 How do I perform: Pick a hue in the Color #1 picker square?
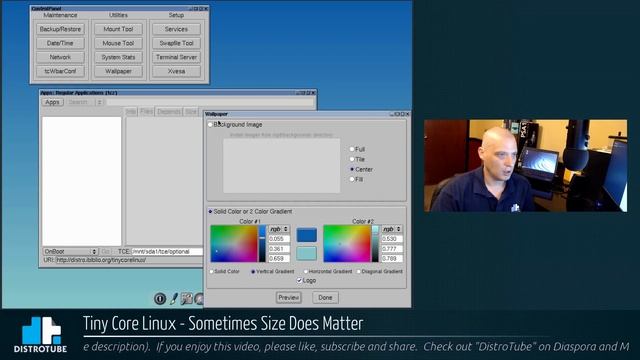pos(234,244)
